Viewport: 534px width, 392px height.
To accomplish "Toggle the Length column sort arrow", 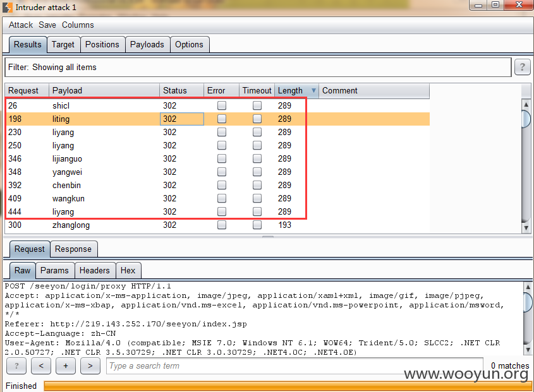I will 313,90.
